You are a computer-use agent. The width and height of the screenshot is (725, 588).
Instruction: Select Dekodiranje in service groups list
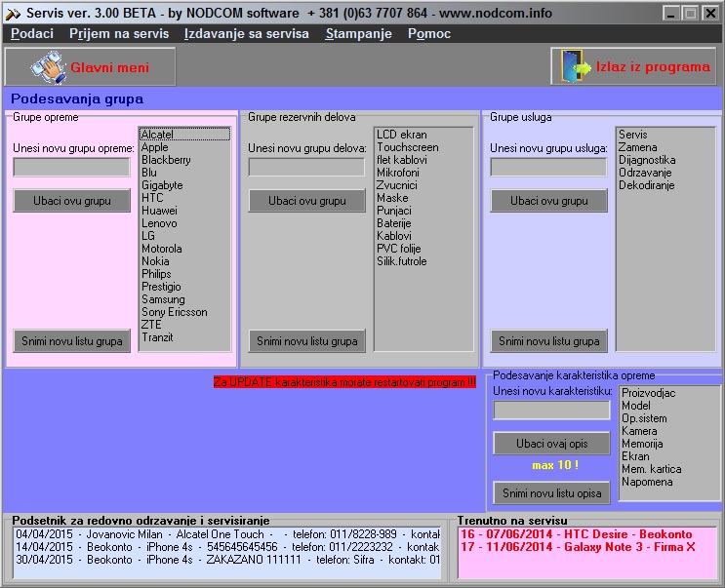coord(665,185)
